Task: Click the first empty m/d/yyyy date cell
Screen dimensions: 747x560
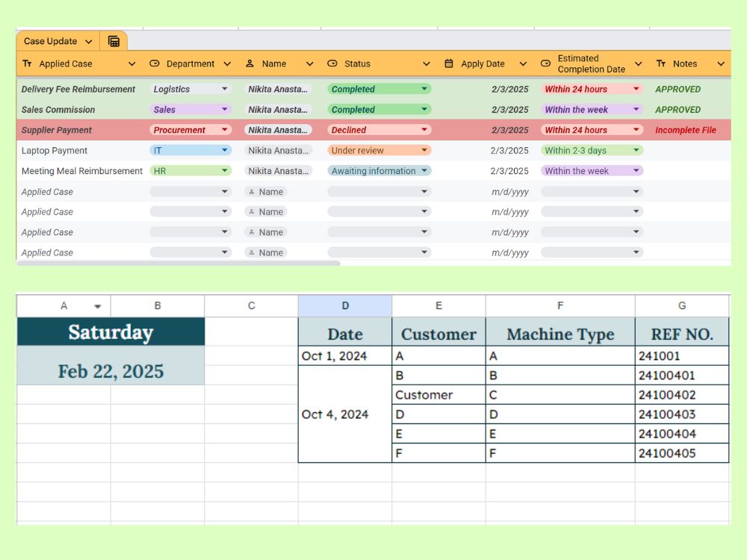Action: pyautogui.click(x=509, y=192)
